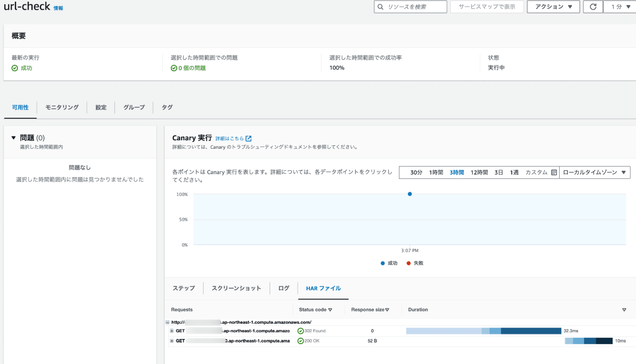Click the 3:07 PM canary run data point
The image size is (636, 364).
click(x=410, y=194)
